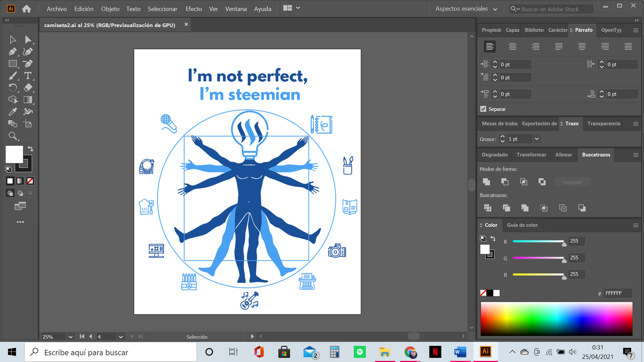Screen dimensions: 644x362
Task: Switch to the Transparencia tab
Action: click(604, 124)
